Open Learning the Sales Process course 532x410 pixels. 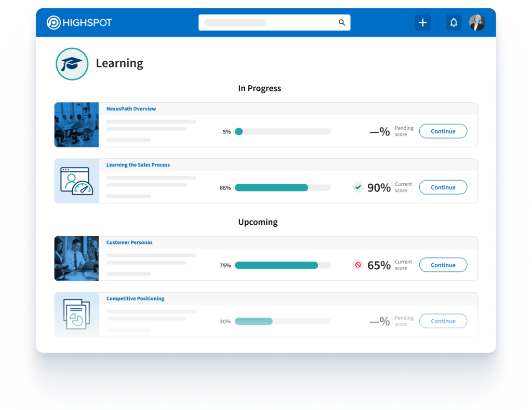138,165
